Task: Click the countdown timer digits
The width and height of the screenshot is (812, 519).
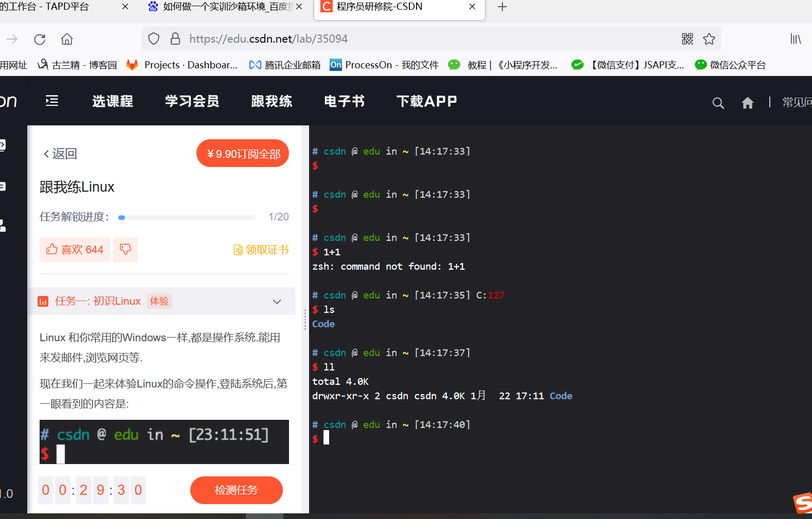Action: pos(92,490)
